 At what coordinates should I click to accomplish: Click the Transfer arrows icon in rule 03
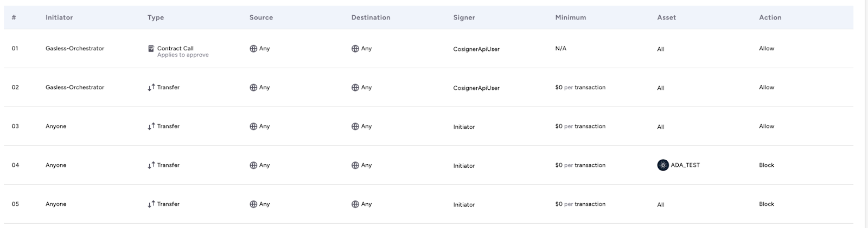(151, 126)
